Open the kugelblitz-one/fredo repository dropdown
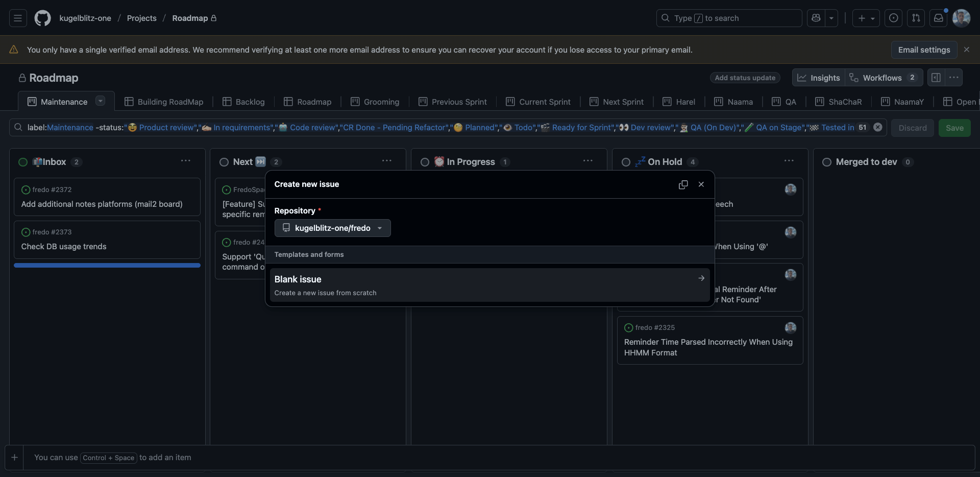980x477 pixels. coord(332,228)
